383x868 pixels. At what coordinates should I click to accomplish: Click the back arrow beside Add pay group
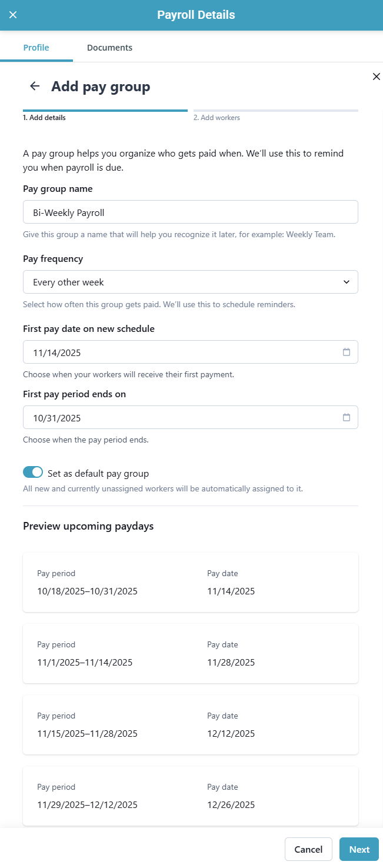[x=35, y=87]
